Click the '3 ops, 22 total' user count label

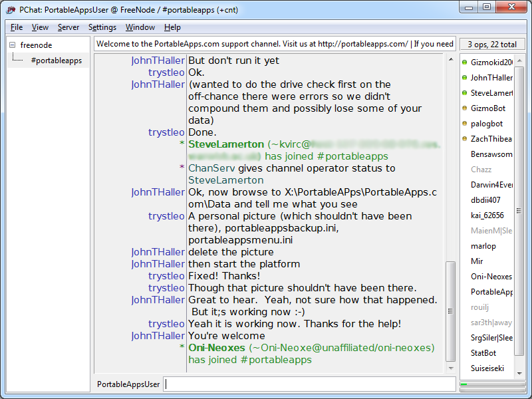click(x=491, y=45)
